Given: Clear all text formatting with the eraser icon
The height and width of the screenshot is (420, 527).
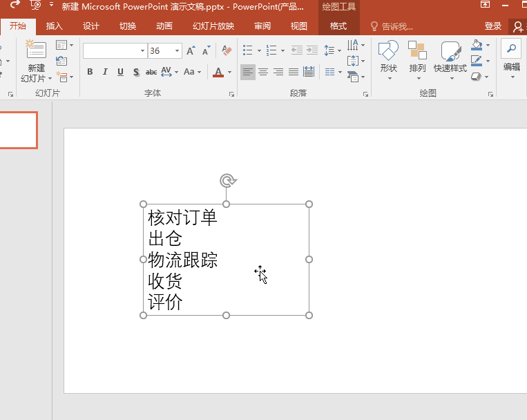Looking at the screenshot, I should pyautogui.click(x=227, y=51).
